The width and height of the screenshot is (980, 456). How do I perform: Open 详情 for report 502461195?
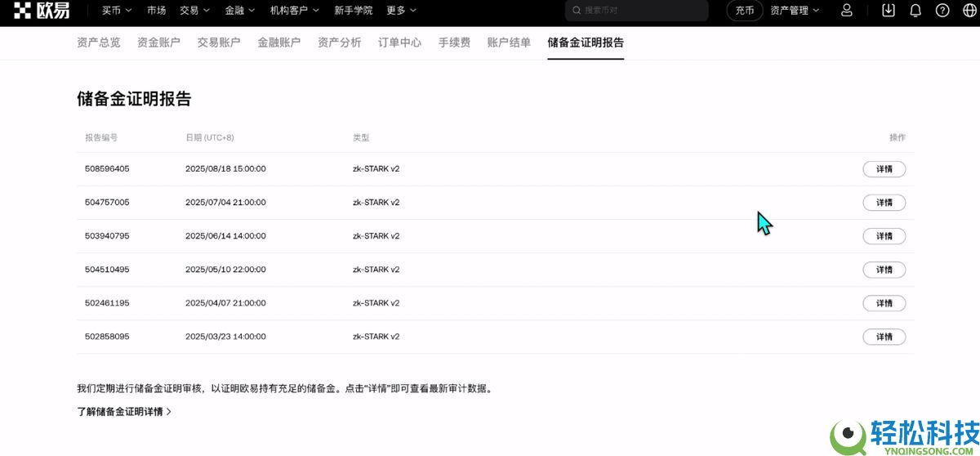click(x=884, y=303)
